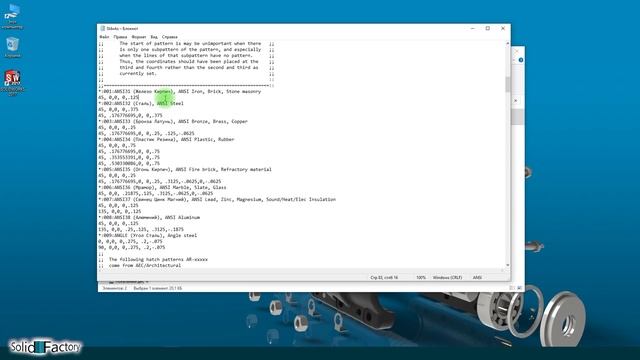Maximize the Notepad window

(x=487, y=28)
